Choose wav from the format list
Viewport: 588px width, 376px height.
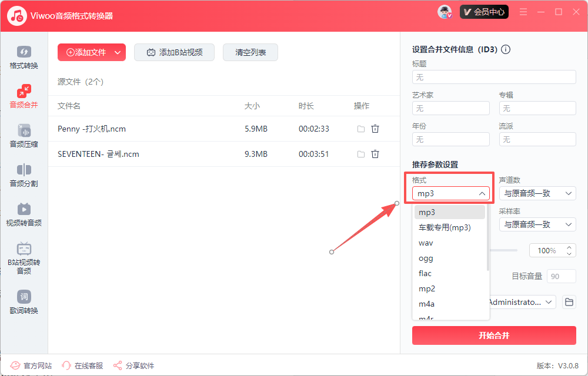pyautogui.click(x=426, y=243)
